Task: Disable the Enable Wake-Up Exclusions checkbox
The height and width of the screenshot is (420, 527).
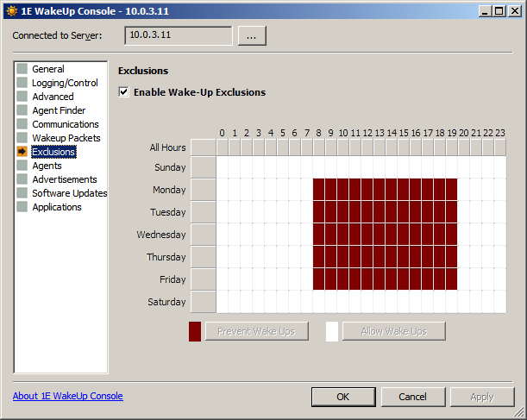Action: point(123,92)
